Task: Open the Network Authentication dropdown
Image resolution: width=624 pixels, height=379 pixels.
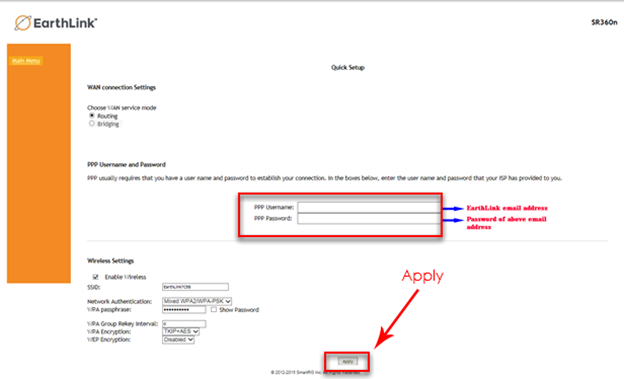Action: tap(197, 301)
